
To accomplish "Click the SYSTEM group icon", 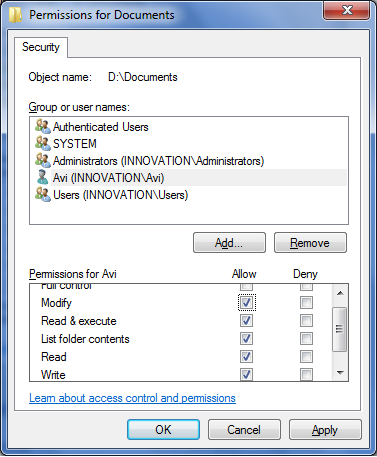I will click(43, 143).
